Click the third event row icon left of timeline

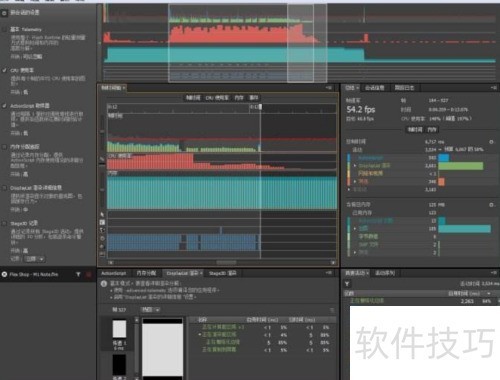[102, 230]
